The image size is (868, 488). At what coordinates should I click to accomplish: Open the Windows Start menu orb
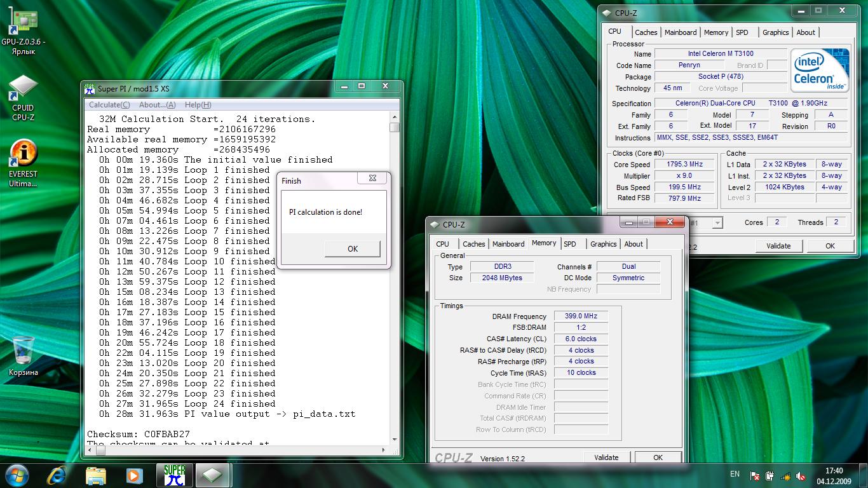tap(17, 475)
